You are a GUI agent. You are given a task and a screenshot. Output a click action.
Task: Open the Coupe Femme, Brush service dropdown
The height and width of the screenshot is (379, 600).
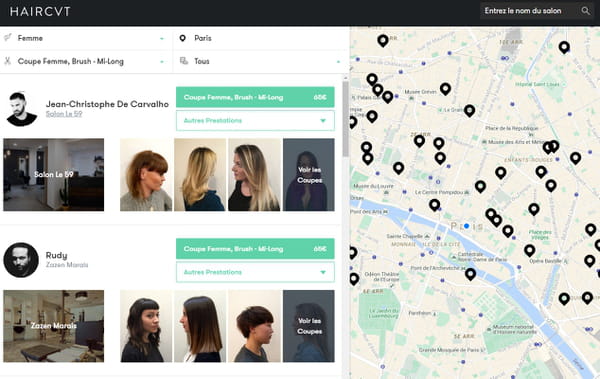pyautogui.click(x=86, y=62)
